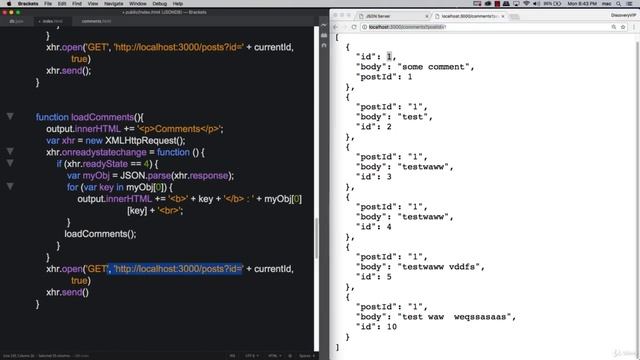Collapse the if readyState block fold triangle

tap(10, 163)
